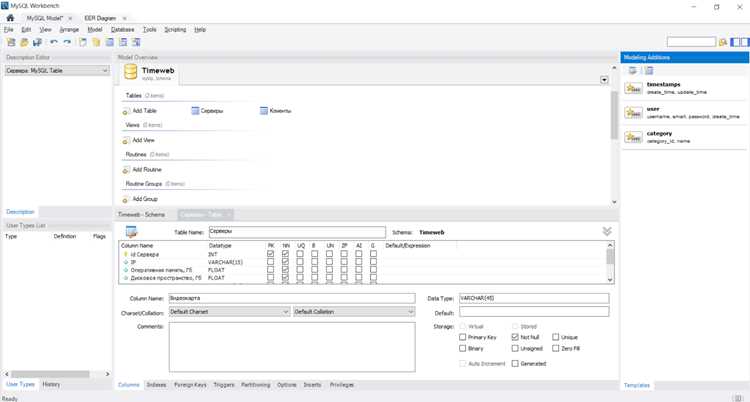This screenshot has height=402, width=750.
Task: Click the Save Model toolbar icon
Action: click(x=37, y=42)
